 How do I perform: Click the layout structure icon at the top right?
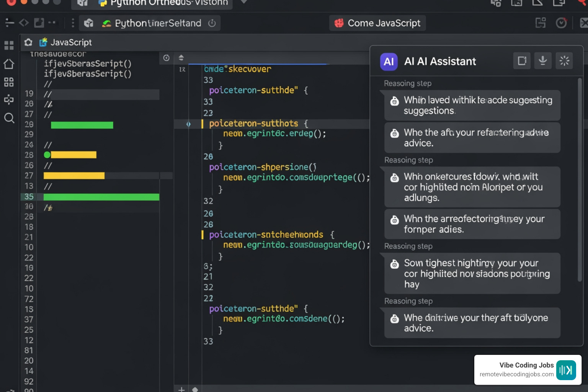tap(541, 23)
